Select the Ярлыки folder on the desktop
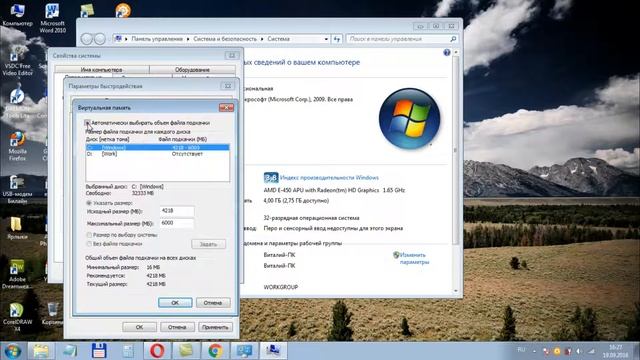640x360 pixels. (x=16, y=228)
